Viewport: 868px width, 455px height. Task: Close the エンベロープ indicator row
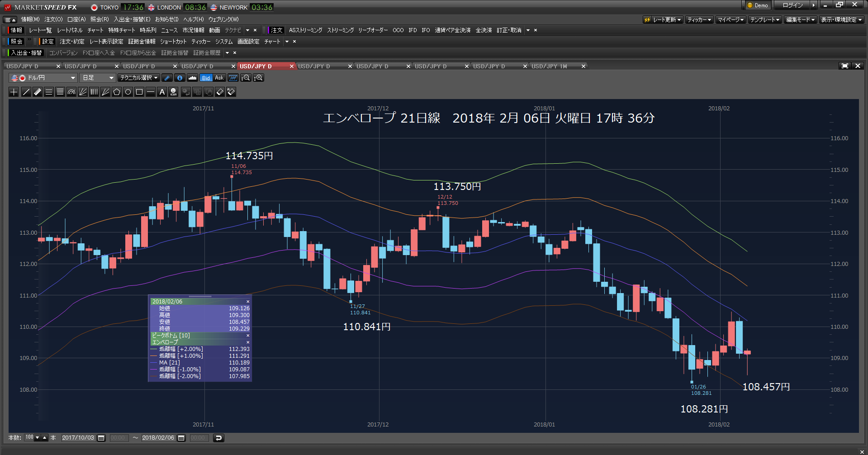[x=248, y=342]
